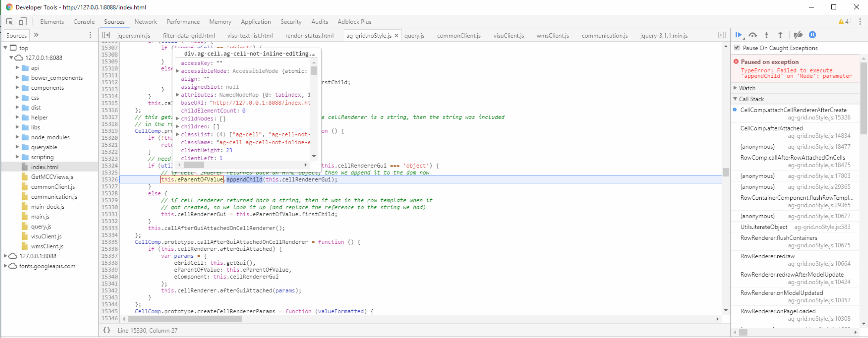868x338 pixels.
Task: Deactivate breakpoints icon
Action: (798, 35)
